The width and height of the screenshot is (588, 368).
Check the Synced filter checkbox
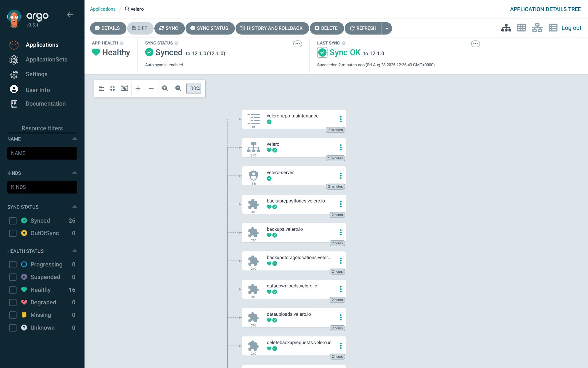[x=13, y=221]
